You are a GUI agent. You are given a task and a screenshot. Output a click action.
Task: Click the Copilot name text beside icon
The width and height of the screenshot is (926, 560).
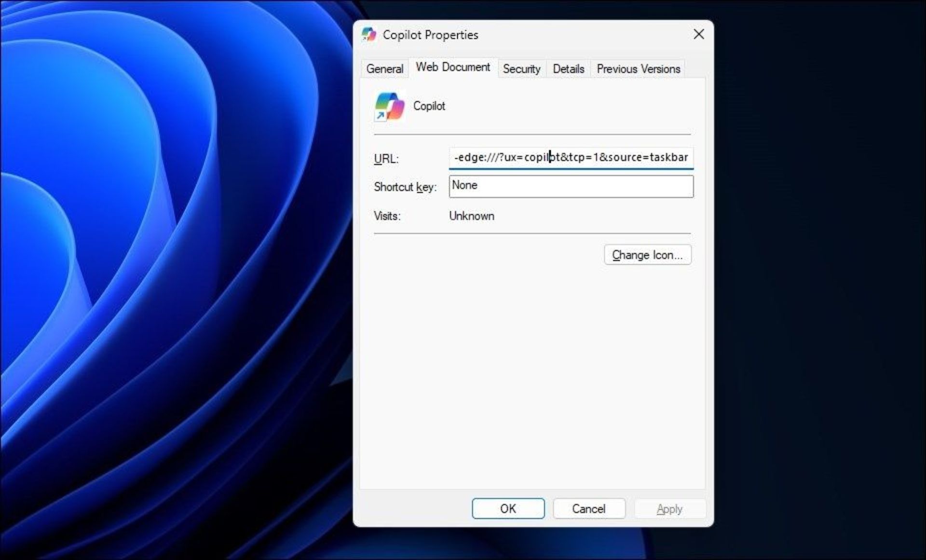coord(429,106)
